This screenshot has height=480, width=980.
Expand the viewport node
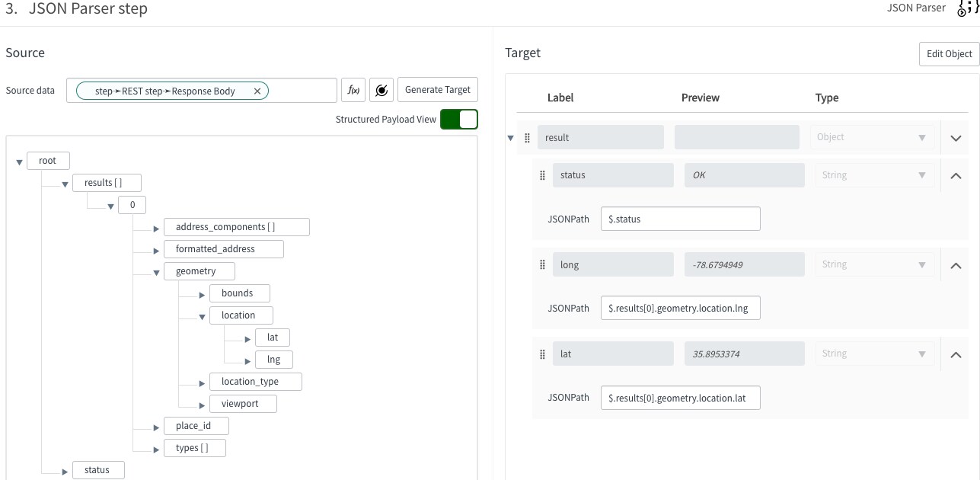[x=202, y=405]
